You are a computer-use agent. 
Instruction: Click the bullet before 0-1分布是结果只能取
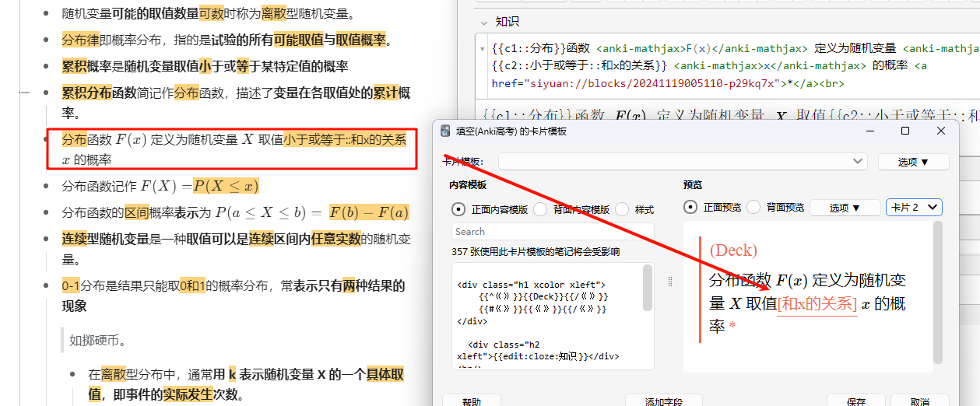tap(44, 286)
